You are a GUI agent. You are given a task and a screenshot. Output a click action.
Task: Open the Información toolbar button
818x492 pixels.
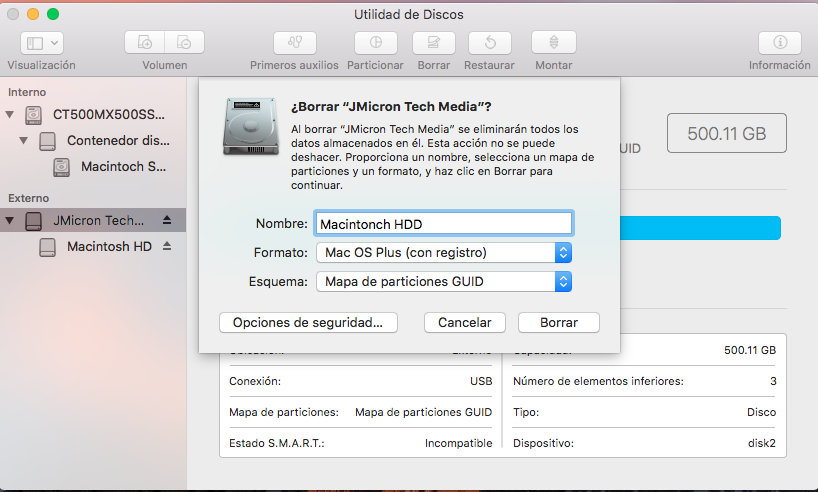780,43
